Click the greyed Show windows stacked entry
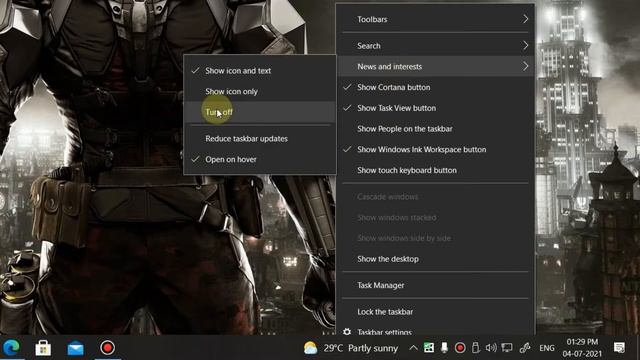640x360 pixels. (435, 218)
